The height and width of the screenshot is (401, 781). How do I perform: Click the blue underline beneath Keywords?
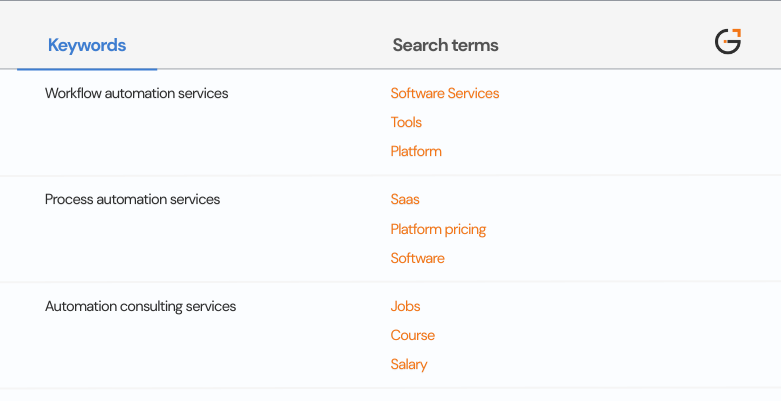coord(87,69)
